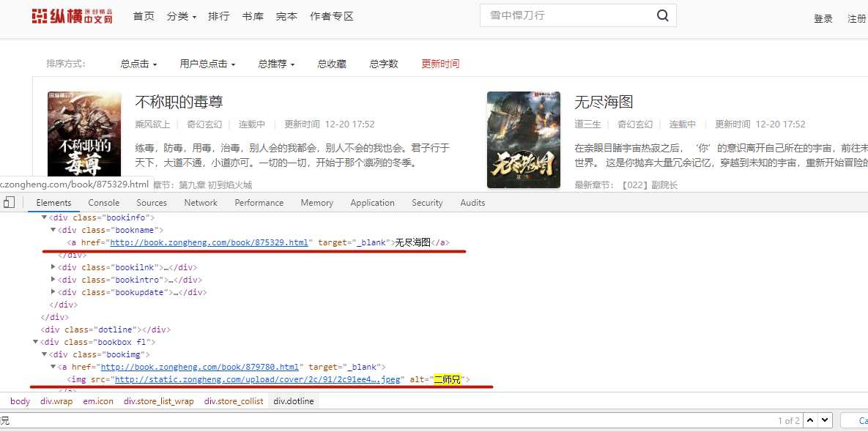Image resolution: width=868 pixels, height=432 pixels.
Task: Switch to the Memory tab
Action: (x=316, y=202)
